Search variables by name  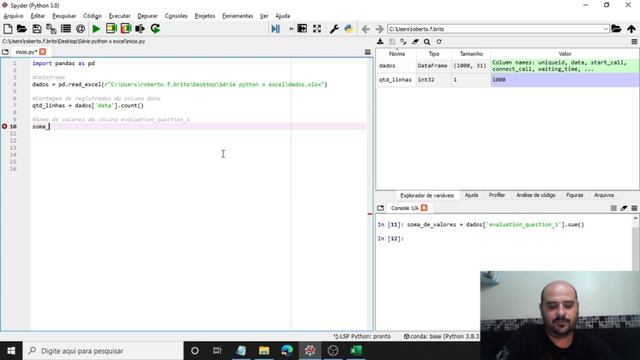tap(427, 42)
